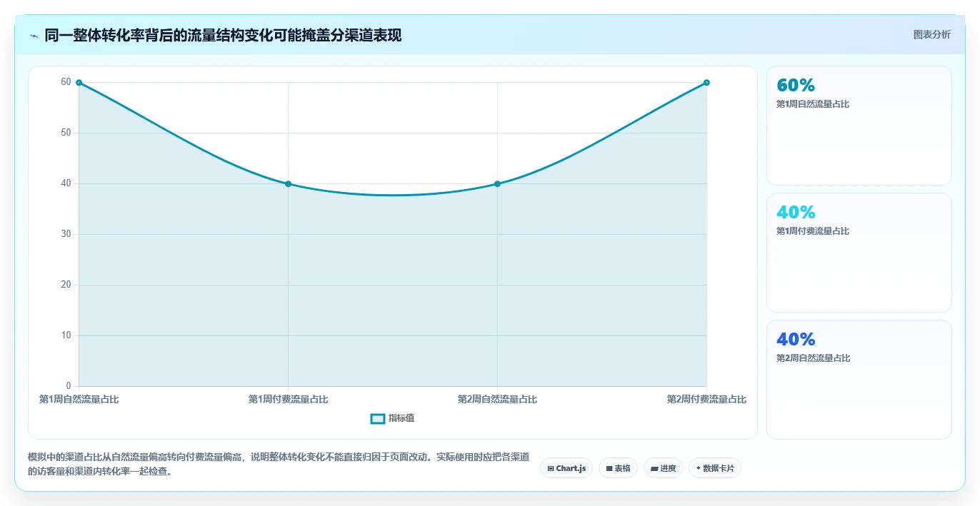This screenshot has width=980, height=506.
Task: Click the 指标值 legend label
Action: [x=401, y=418]
